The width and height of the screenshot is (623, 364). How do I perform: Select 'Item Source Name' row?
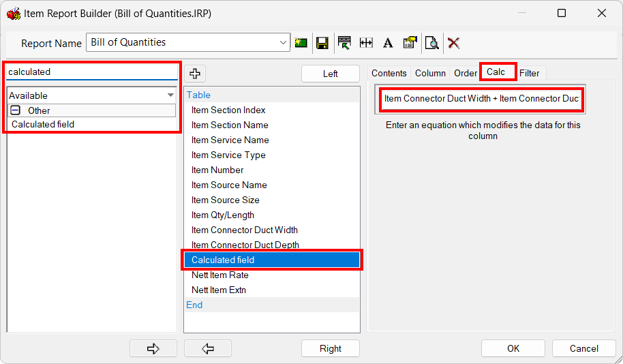[x=272, y=185]
